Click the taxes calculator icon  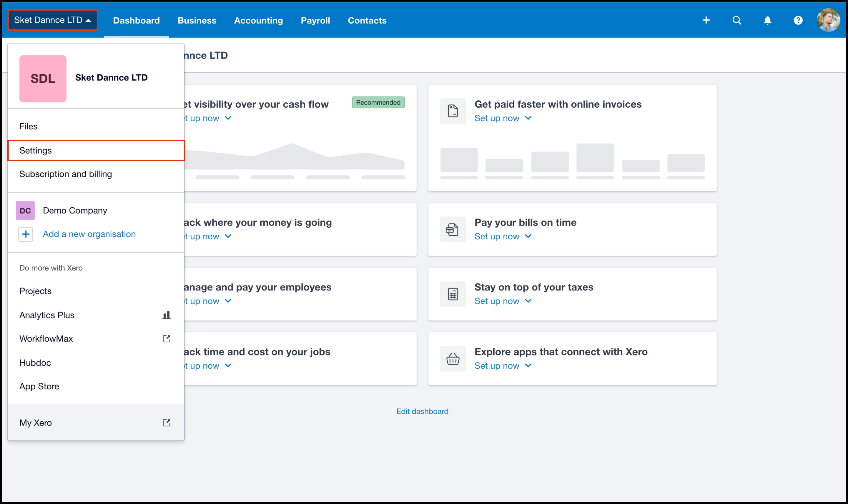point(453,294)
